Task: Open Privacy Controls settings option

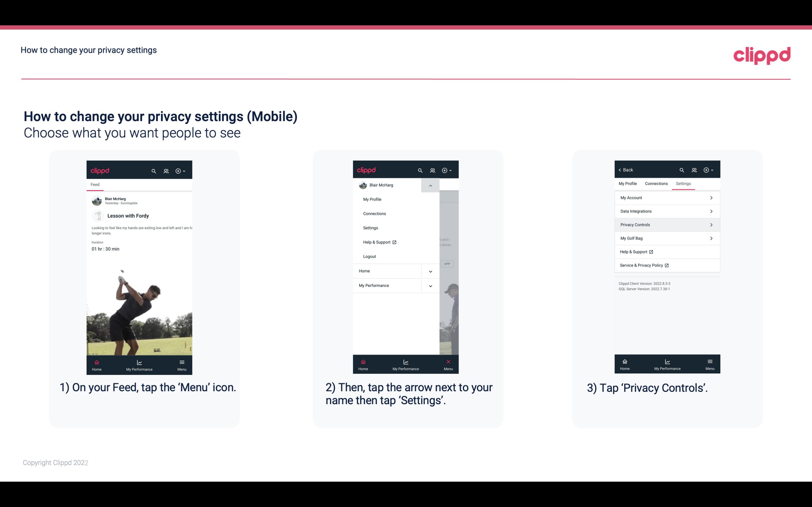Action: (x=667, y=224)
